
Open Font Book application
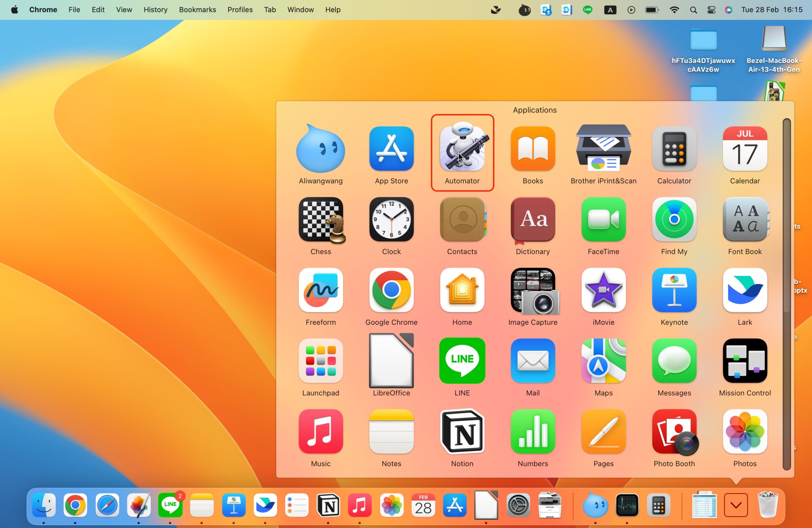coord(744,220)
